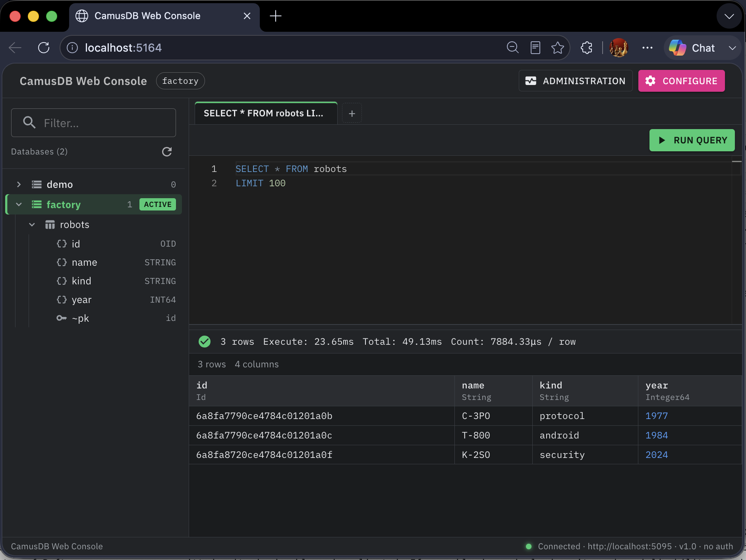This screenshot has height=560, width=746.
Task: Close the CamusDB Web Console browser tab
Action: click(247, 16)
